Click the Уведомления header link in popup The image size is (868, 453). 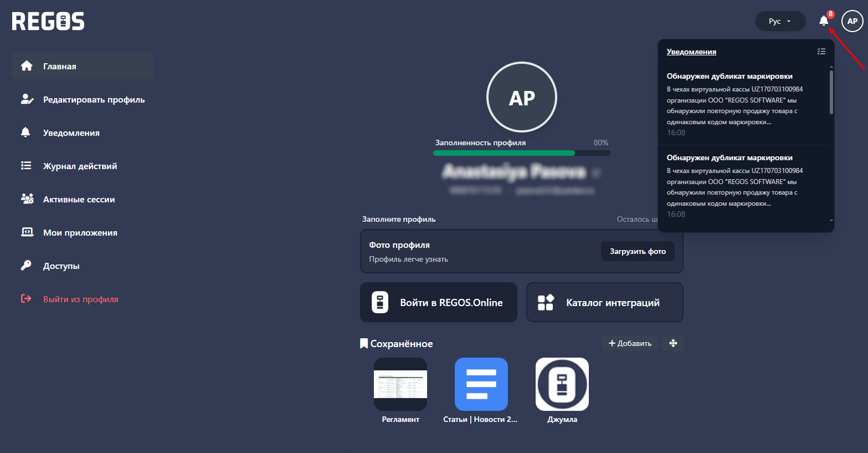click(x=691, y=52)
